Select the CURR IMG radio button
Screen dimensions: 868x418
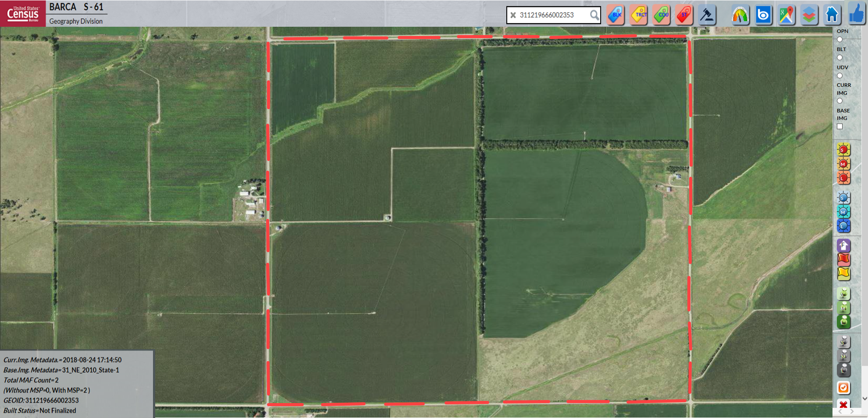pyautogui.click(x=840, y=101)
